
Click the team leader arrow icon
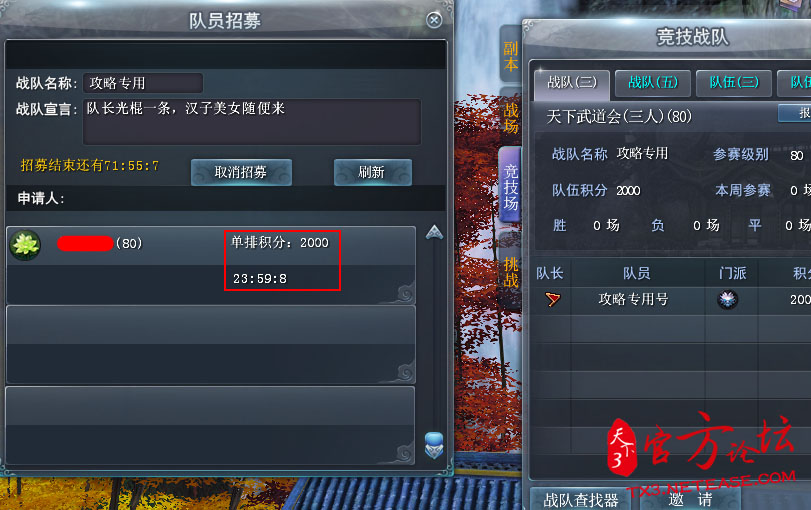click(x=552, y=299)
